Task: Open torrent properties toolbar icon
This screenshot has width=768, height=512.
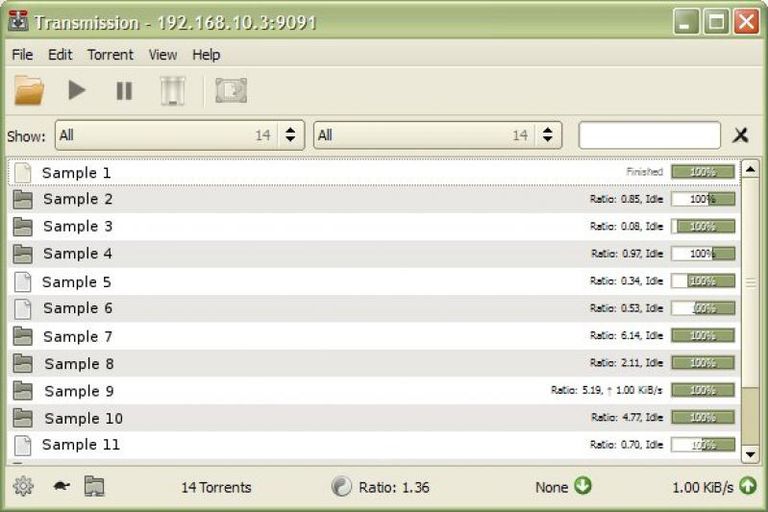Action: [x=231, y=91]
